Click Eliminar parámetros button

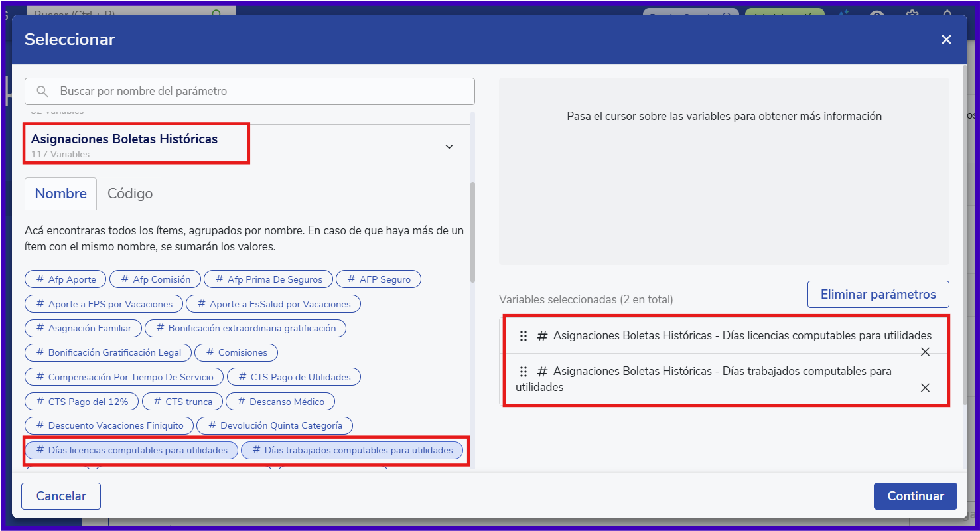point(878,295)
